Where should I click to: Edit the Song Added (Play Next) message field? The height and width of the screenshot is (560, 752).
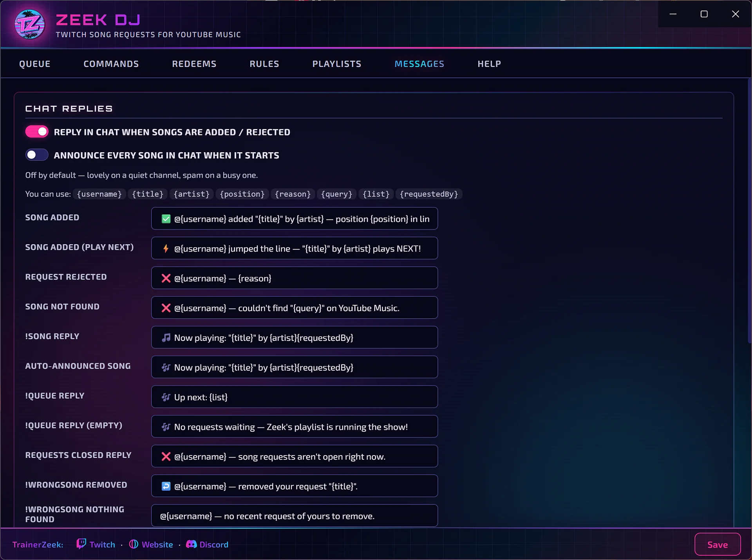click(295, 248)
